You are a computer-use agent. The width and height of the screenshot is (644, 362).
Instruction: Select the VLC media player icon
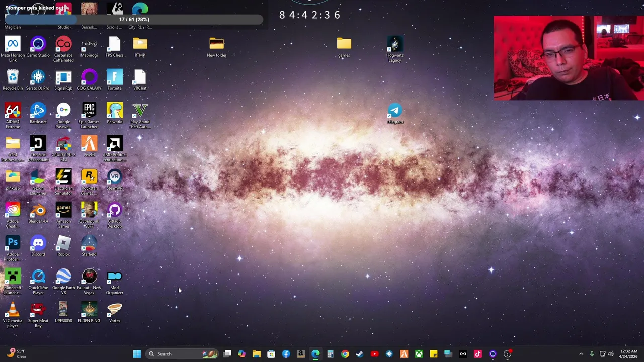[x=13, y=315]
